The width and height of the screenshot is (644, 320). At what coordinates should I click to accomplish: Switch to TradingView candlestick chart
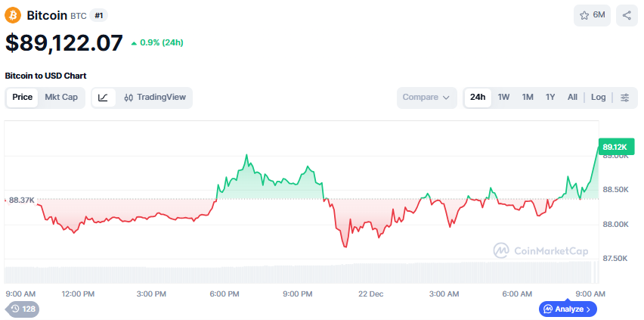[155, 98]
